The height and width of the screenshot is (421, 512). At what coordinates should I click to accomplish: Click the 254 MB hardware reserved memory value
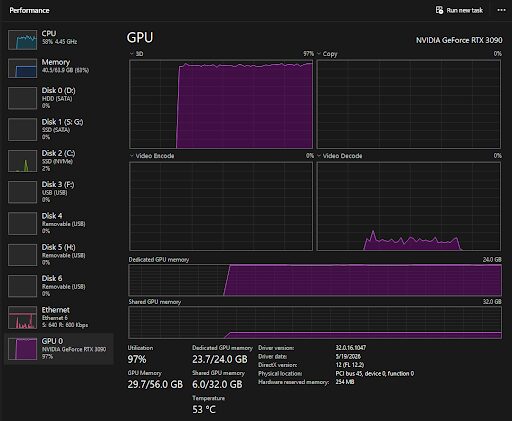pyautogui.click(x=345, y=382)
